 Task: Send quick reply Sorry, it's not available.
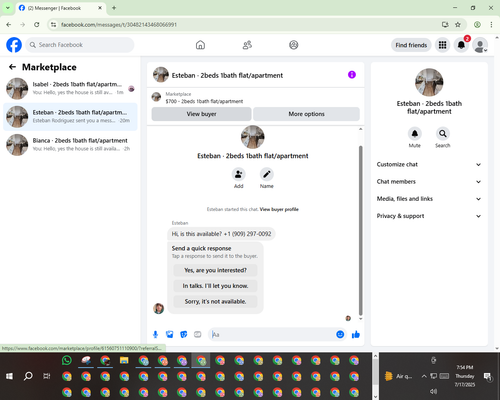[215, 301]
